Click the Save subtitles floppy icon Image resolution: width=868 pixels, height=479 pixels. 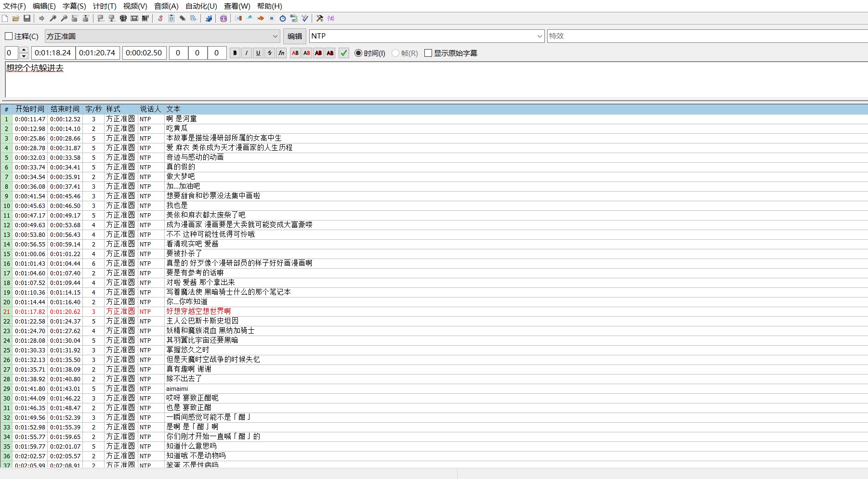(x=27, y=18)
